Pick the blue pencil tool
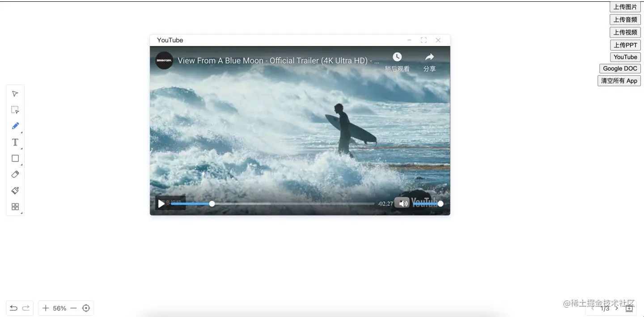644x317 pixels. click(x=15, y=126)
